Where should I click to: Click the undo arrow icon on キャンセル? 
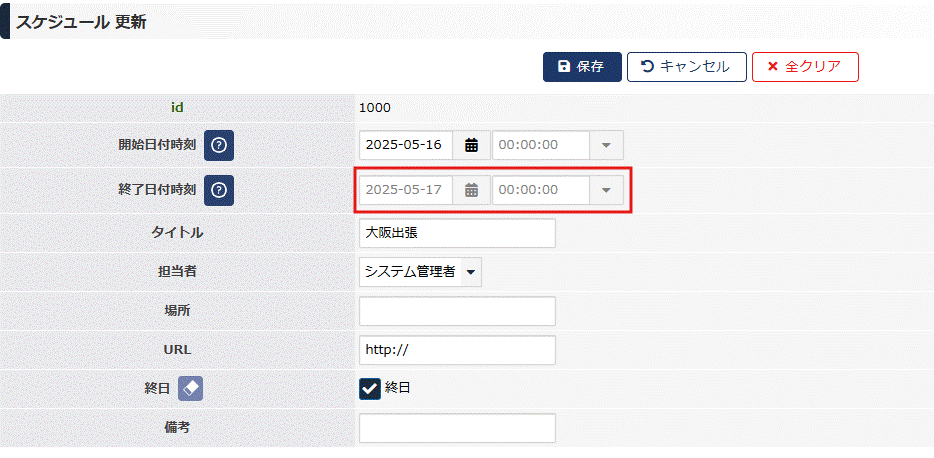point(647,66)
